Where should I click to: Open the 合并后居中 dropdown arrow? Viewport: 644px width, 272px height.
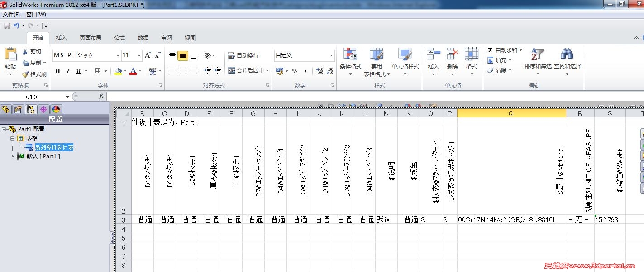[267, 71]
